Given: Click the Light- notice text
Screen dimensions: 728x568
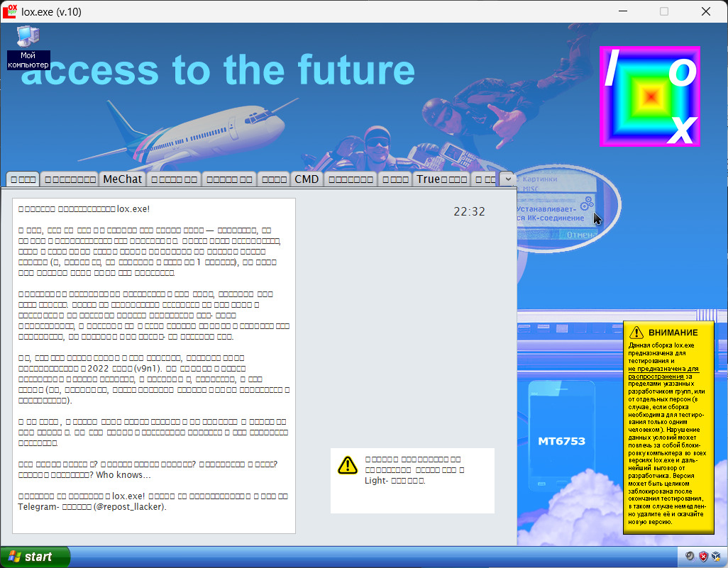Looking at the screenshot, I should pyautogui.click(x=414, y=469).
